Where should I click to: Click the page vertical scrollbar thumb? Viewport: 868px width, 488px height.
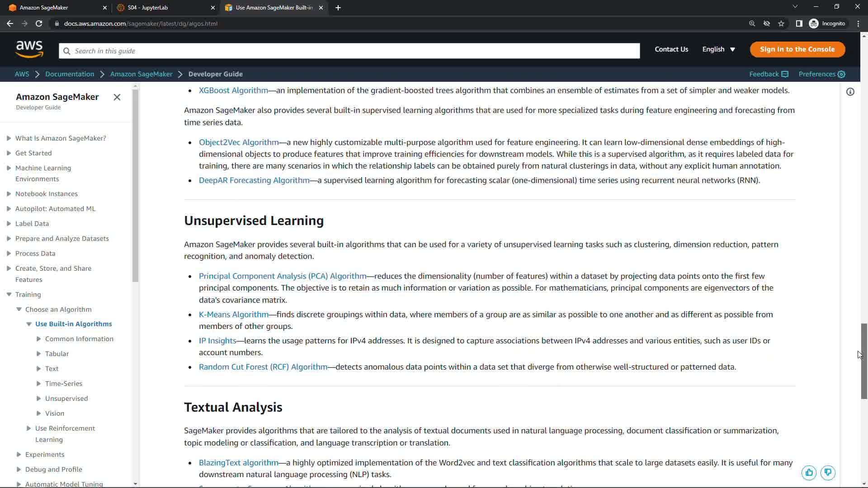point(864,361)
